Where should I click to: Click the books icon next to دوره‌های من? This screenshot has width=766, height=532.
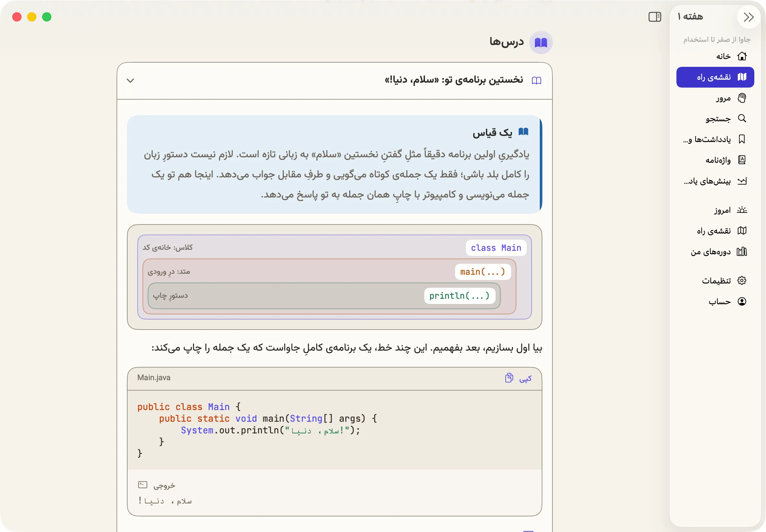click(x=742, y=252)
